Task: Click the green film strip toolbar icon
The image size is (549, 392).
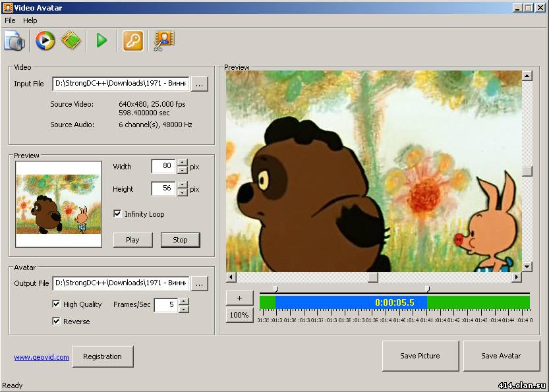Action: (x=71, y=40)
